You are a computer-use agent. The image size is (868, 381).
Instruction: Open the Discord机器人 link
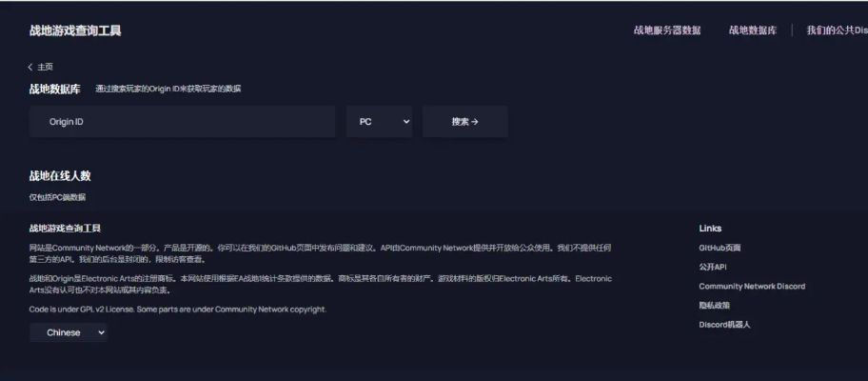coord(724,325)
